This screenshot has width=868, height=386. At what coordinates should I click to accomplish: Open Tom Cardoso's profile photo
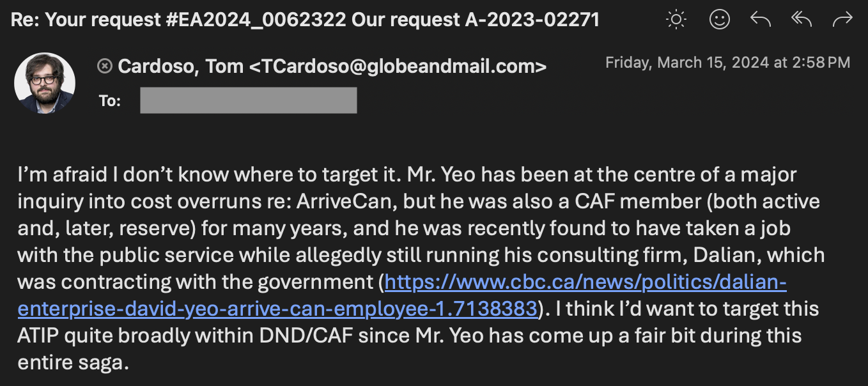click(45, 83)
